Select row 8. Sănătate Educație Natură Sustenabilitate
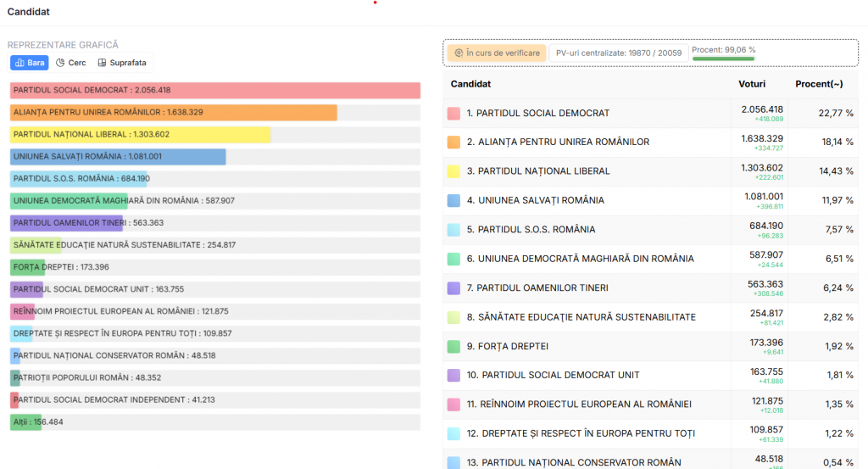Screen dimensions: 868x469 pyautogui.click(x=650, y=317)
